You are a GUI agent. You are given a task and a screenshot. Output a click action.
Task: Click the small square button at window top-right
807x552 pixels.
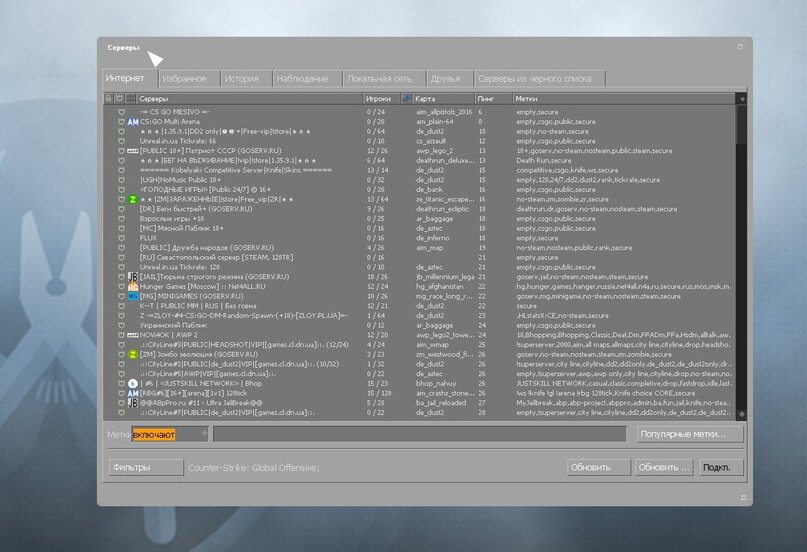click(x=740, y=47)
